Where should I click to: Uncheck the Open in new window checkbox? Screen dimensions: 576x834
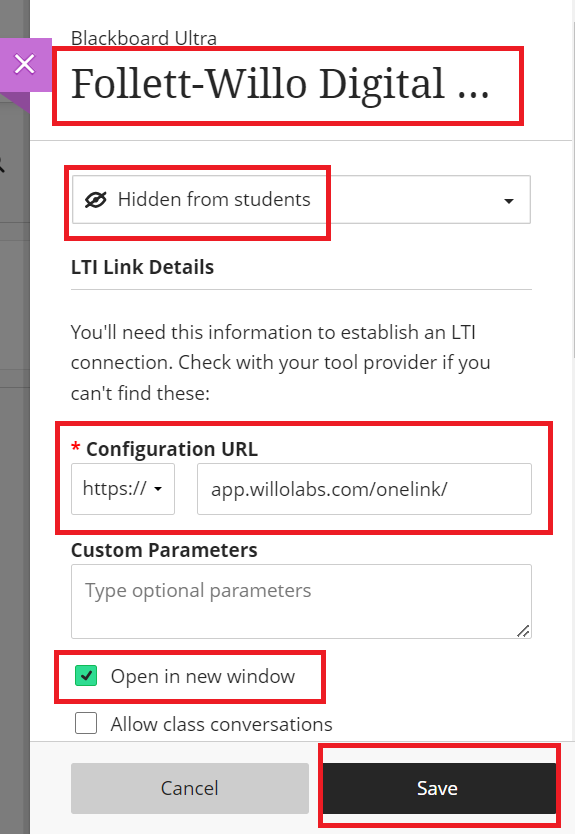coord(86,676)
